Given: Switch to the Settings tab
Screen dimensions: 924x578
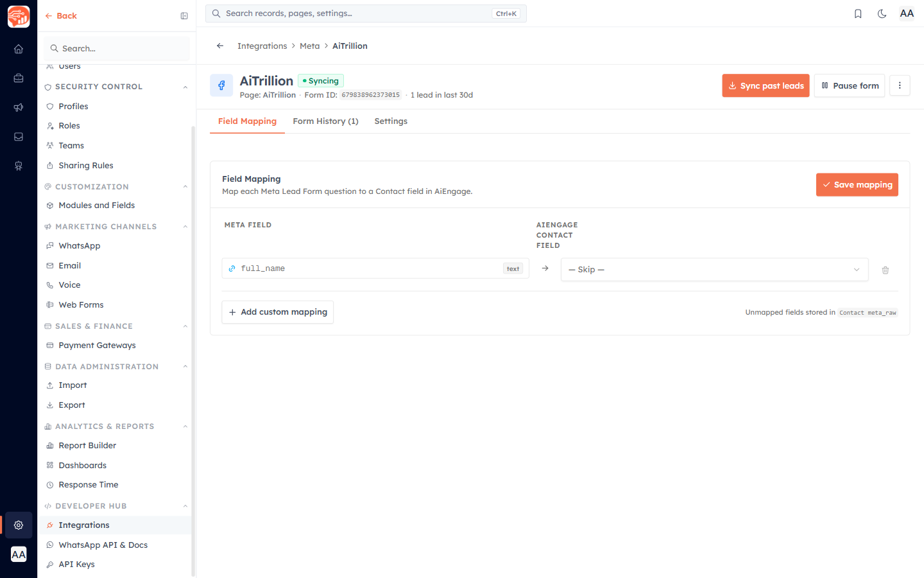Looking at the screenshot, I should point(391,121).
